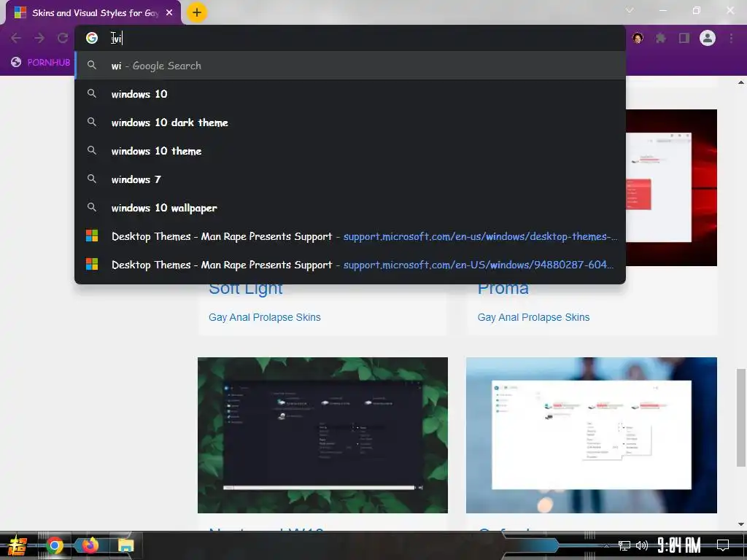Open the notification center icon
This screenshot has height=560, width=747.
(x=723, y=545)
